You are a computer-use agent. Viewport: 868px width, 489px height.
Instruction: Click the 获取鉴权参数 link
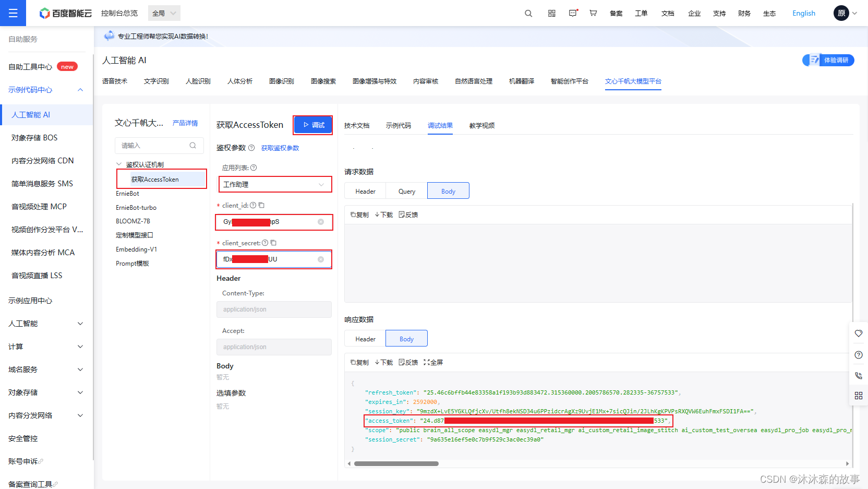coord(280,148)
